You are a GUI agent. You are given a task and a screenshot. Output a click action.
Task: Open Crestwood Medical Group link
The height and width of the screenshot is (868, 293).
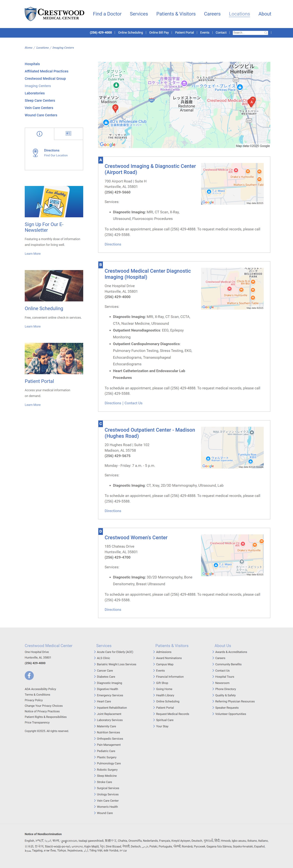coord(45,79)
